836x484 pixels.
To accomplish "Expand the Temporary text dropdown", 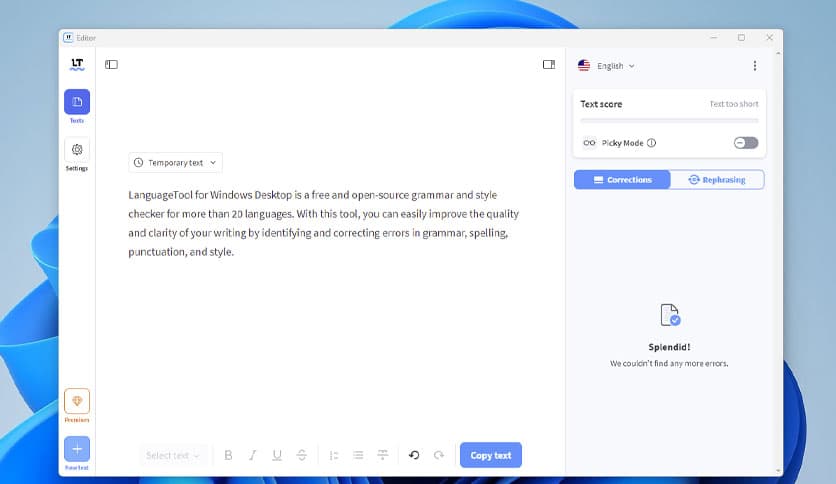I will pyautogui.click(x=175, y=163).
